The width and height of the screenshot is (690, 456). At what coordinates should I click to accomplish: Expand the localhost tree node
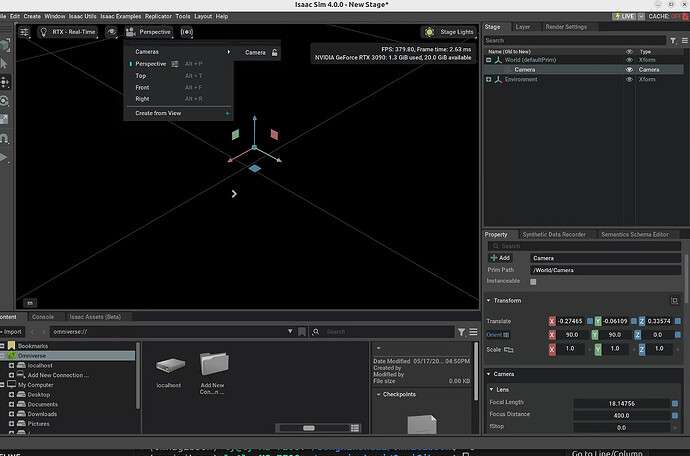pos(11,365)
